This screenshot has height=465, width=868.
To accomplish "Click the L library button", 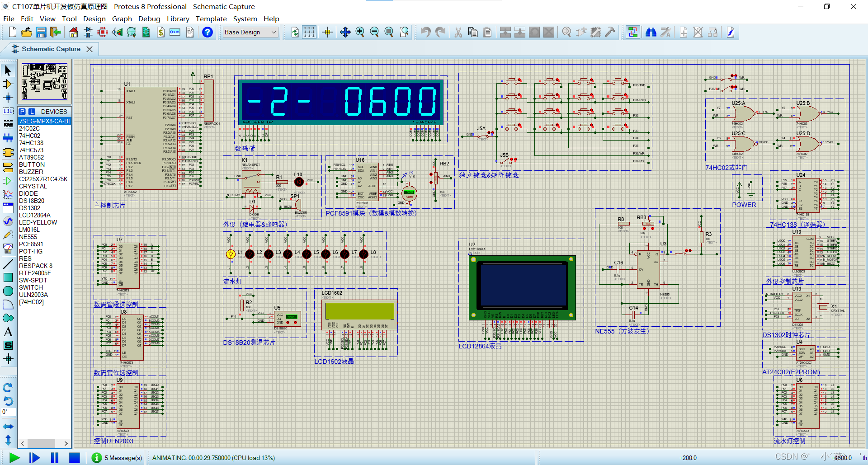I will click(32, 112).
